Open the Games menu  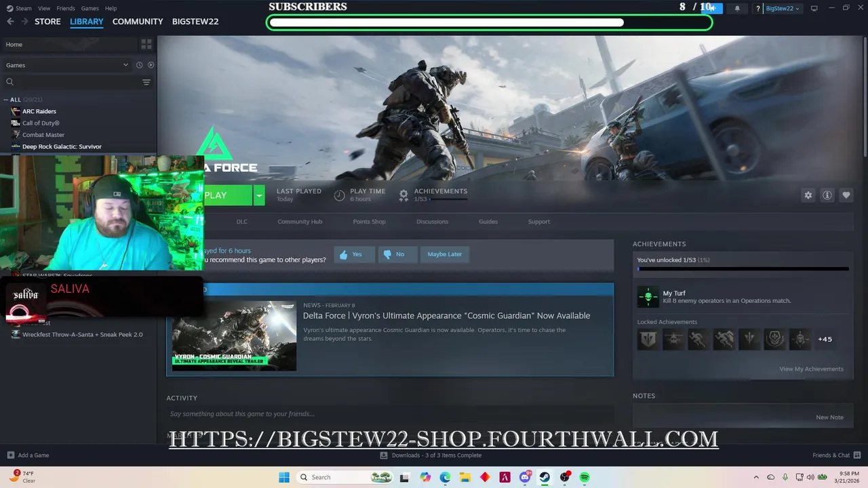point(90,8)
